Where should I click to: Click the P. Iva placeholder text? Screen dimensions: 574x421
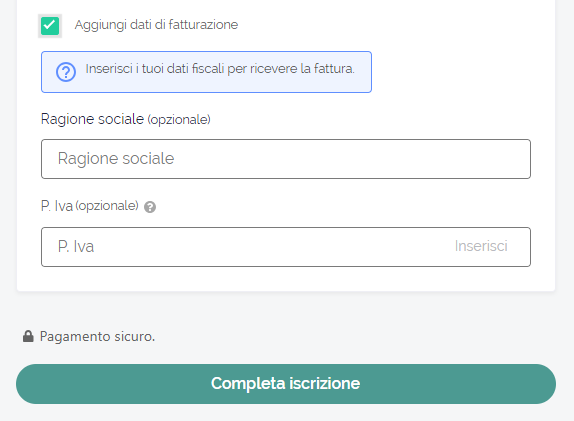(76, 246)
